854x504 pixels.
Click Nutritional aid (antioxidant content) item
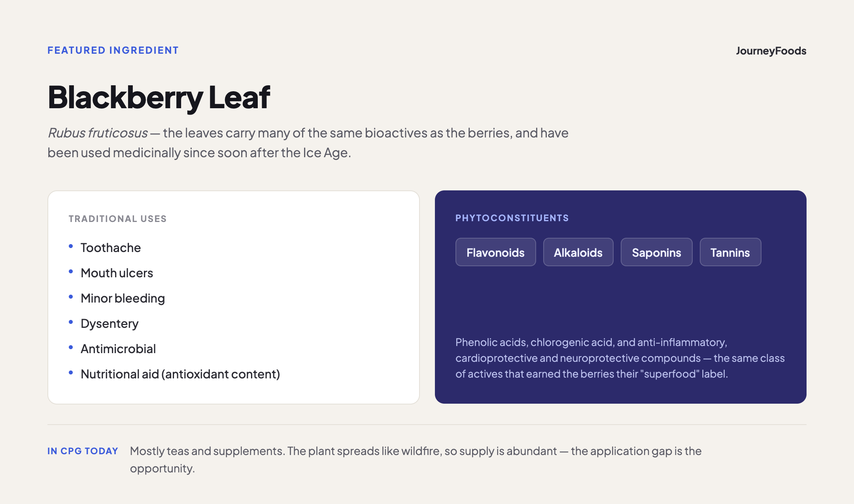point(180,374)
